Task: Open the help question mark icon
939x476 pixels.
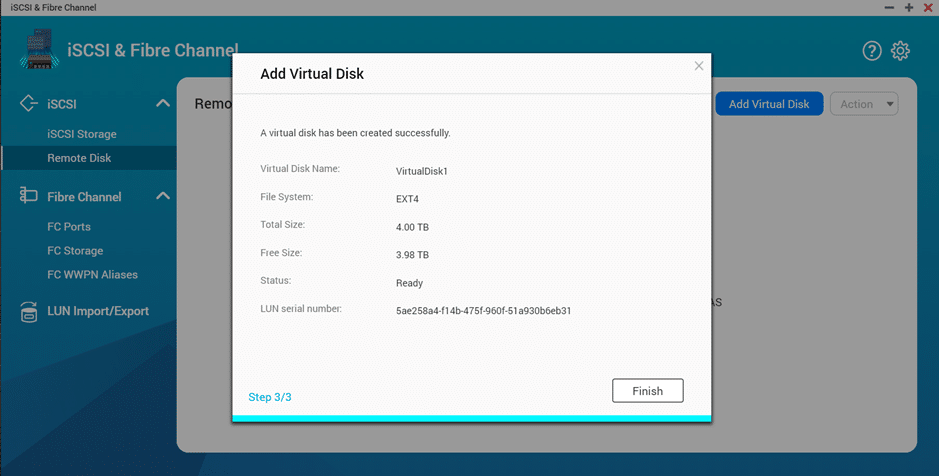Action: click(x=871, y=51)
